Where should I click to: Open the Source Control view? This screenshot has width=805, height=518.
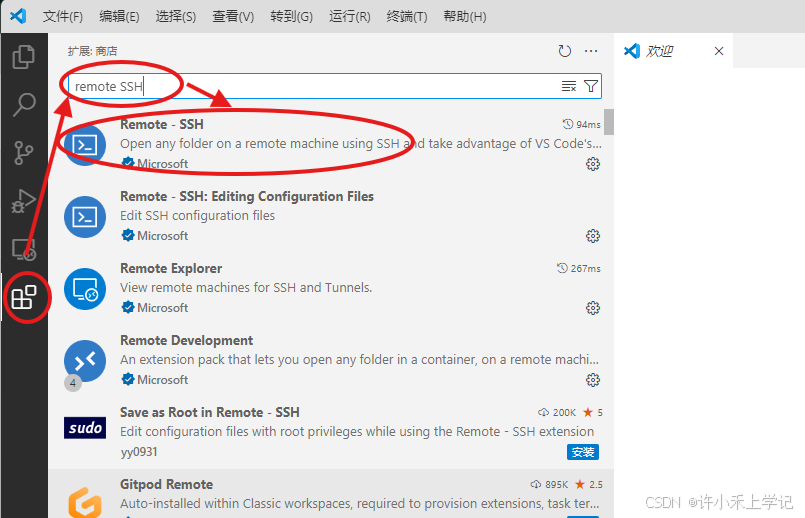pos(24,152)
